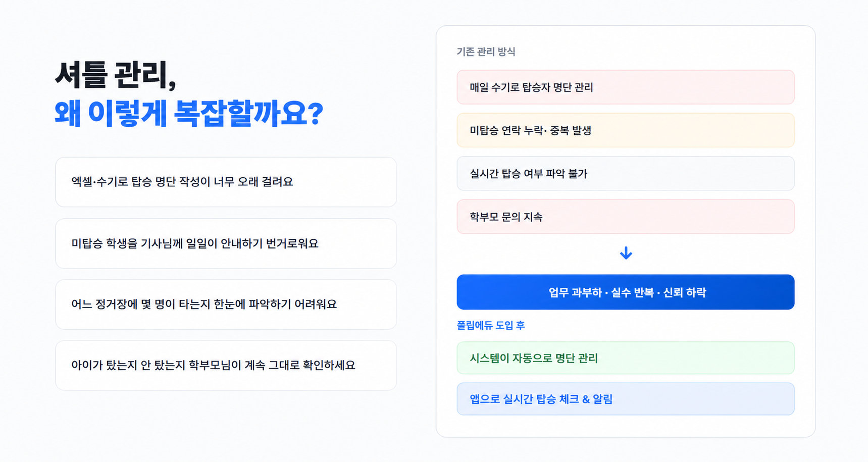Click the 앱으로 실시간 탑승 체크 & 알림 item
Screen dimensions: 868x462
tap(626, 399)
